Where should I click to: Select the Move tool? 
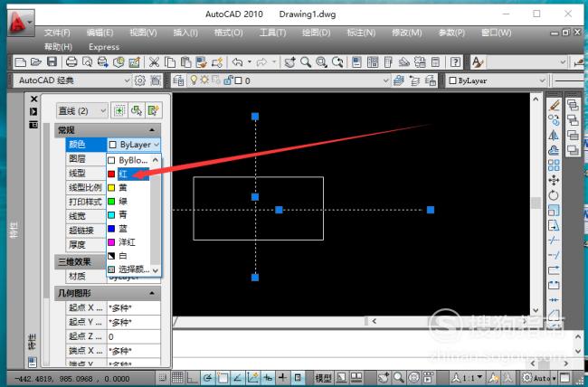[554, 180]
